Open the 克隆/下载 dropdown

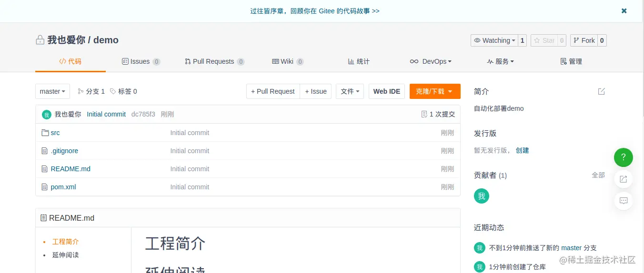[x=435, y=91]
